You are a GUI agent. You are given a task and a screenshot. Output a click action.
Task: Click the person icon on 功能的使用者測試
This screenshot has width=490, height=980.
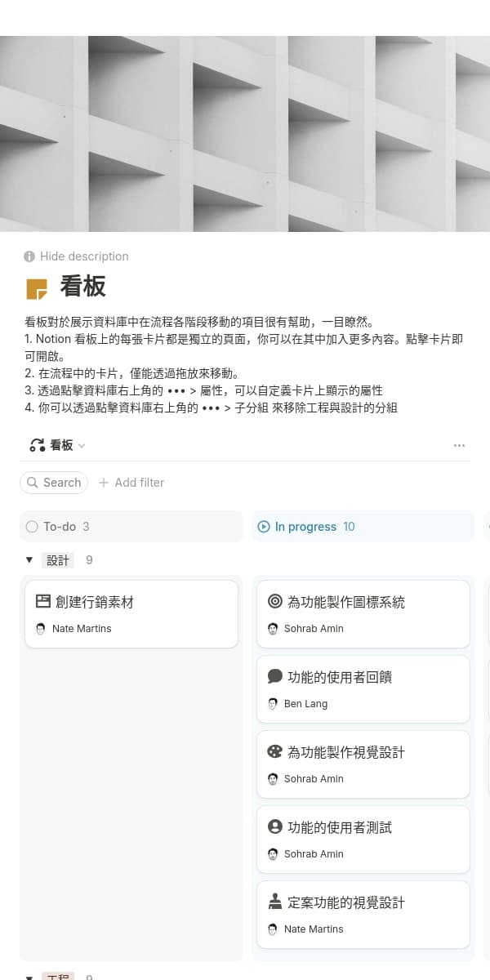274,826
